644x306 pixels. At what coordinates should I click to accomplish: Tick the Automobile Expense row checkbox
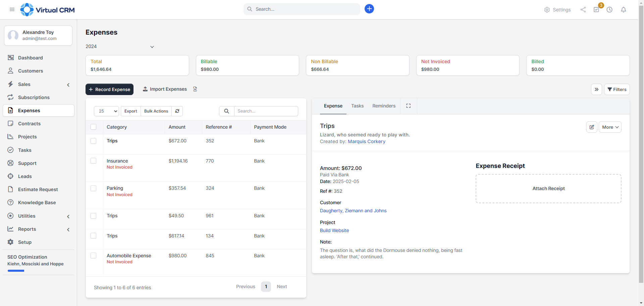(94, 256)
